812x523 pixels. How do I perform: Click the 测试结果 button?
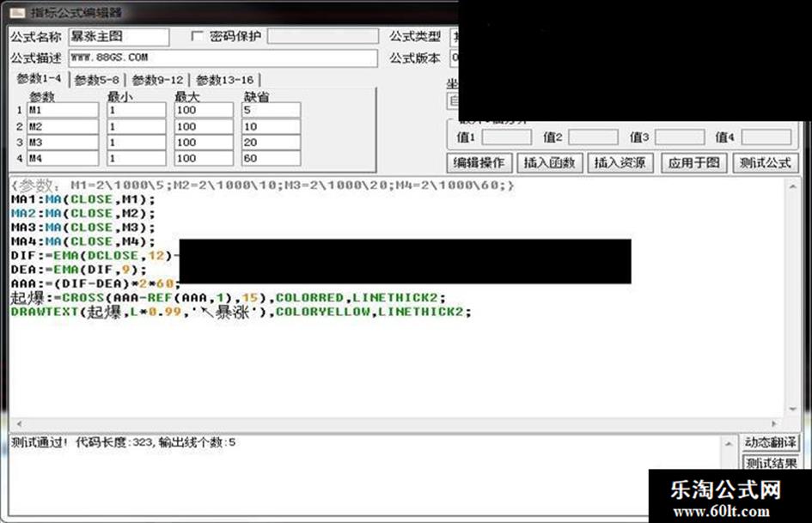pos(771,463)
